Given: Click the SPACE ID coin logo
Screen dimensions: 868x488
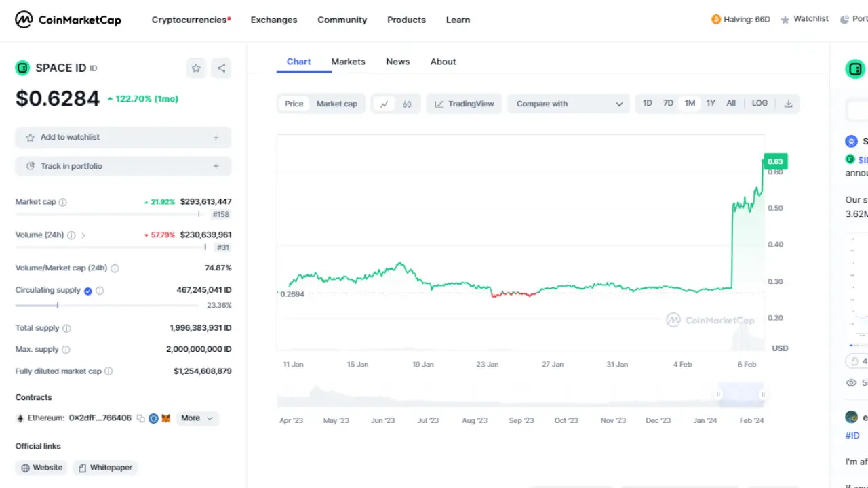Looking at the screenshot, I should 22,68.
